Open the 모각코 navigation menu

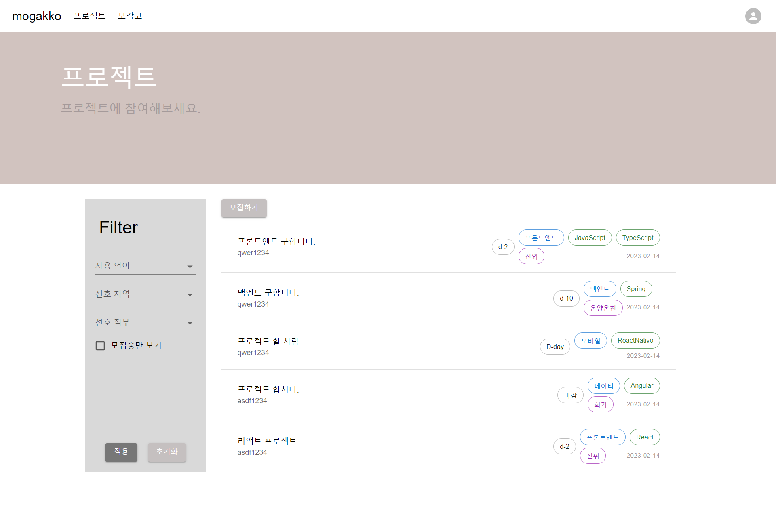point(130,16)
